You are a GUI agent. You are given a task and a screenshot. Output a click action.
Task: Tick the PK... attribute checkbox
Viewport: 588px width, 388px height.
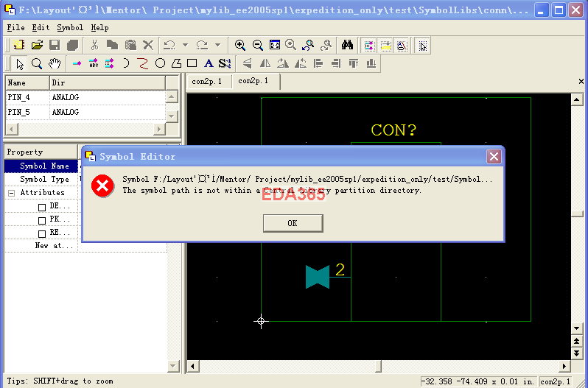point(42,221)
